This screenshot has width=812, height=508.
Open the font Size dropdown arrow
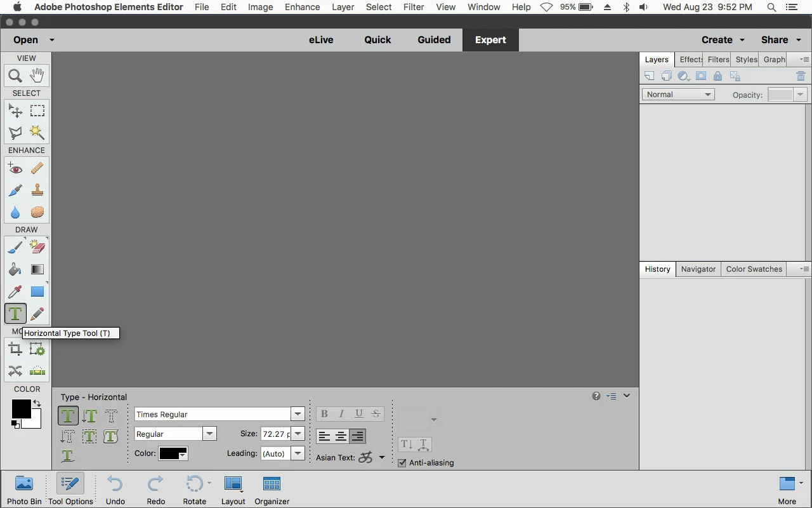point(298,434)
